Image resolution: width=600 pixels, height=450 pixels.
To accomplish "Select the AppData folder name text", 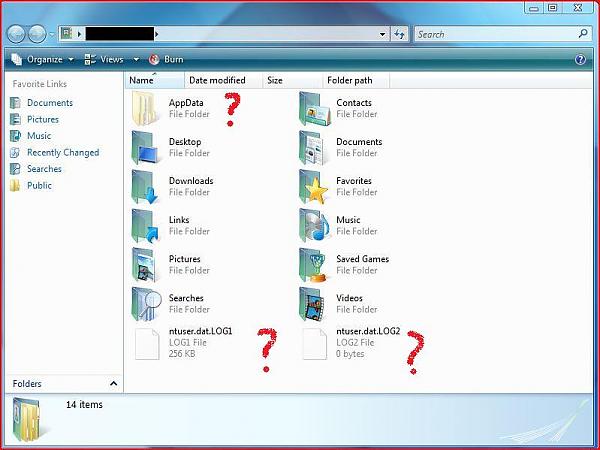I will click(x=186, y=103).
